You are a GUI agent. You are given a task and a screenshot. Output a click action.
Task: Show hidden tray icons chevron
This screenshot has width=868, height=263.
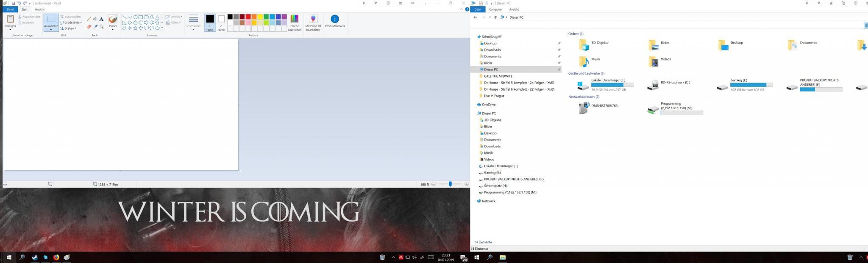pyautogui.click(x=393, y=257)
